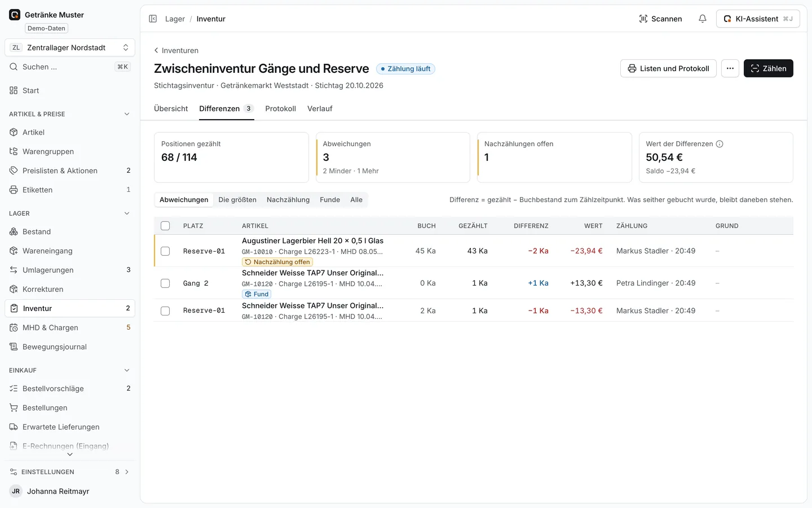Switch to the Protokoll tab
Viewport: 812px width, 508px height.
(280, 108)
